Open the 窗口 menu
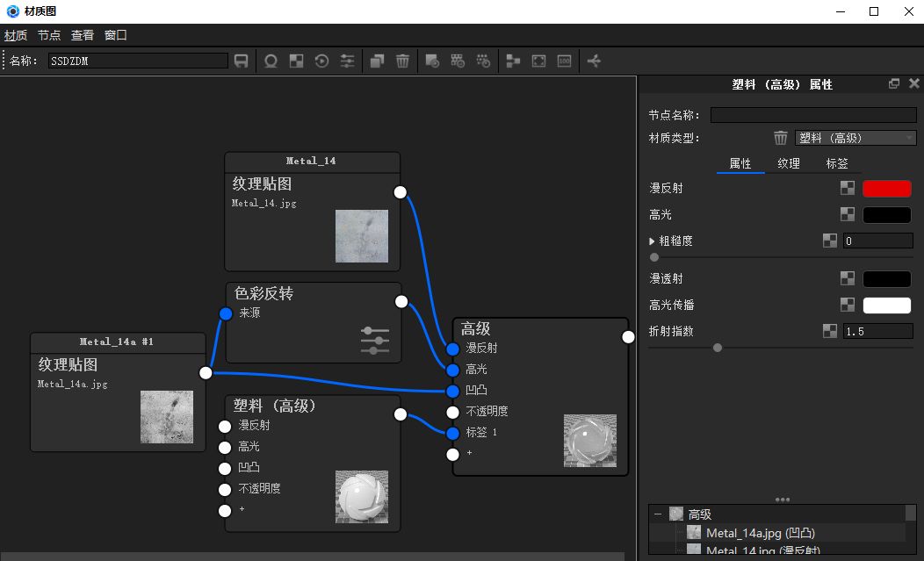924x561 pixels. (x=116, y=35)
